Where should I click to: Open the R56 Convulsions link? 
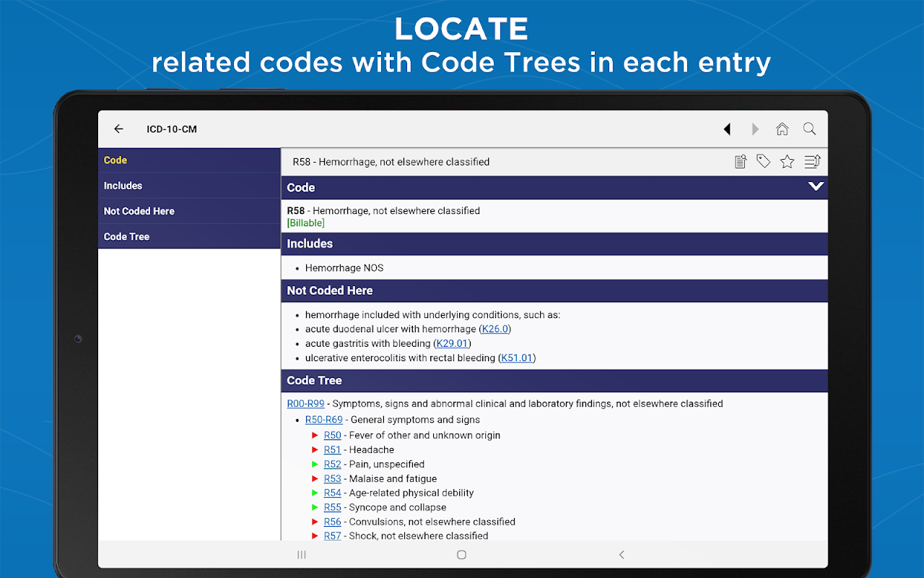pyautogui.click(x=333, y=522)
